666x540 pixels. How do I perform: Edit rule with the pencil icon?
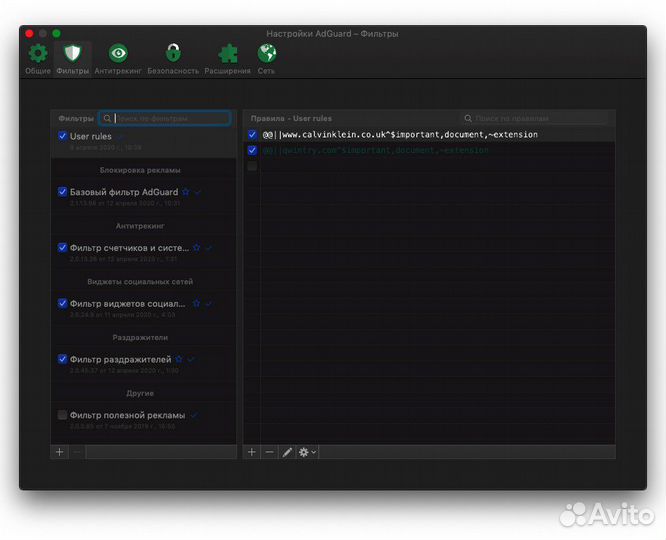[x=287, y=452]
